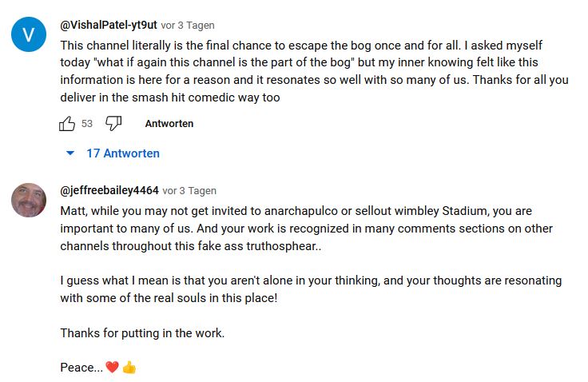Click the line "Thanks for putting in the work."

142,332
